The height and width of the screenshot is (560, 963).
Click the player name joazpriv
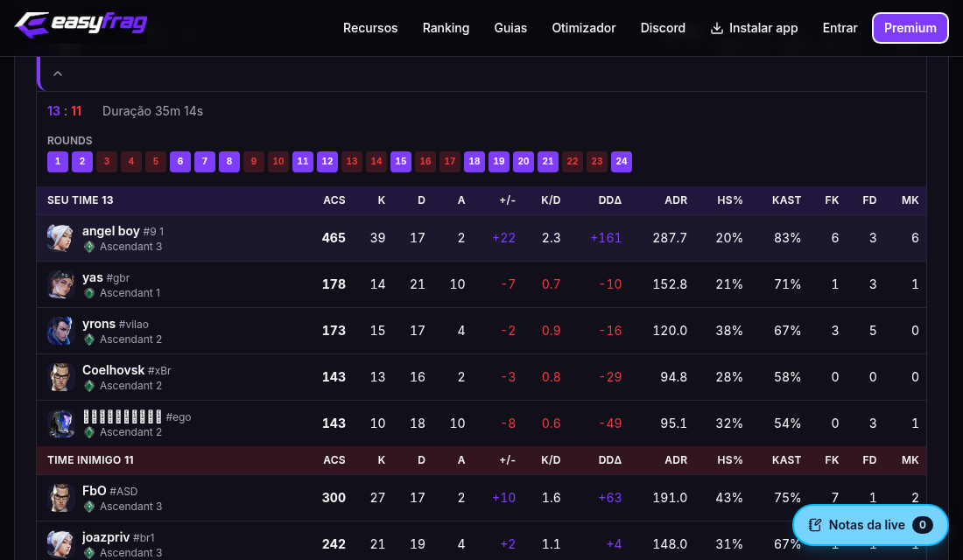pos(106,537)
